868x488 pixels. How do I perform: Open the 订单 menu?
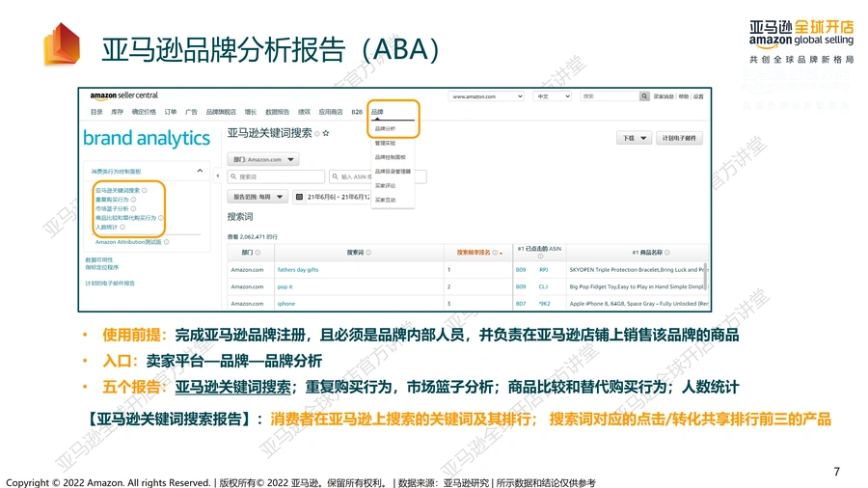pyautogui.click(x=171, y=112)
